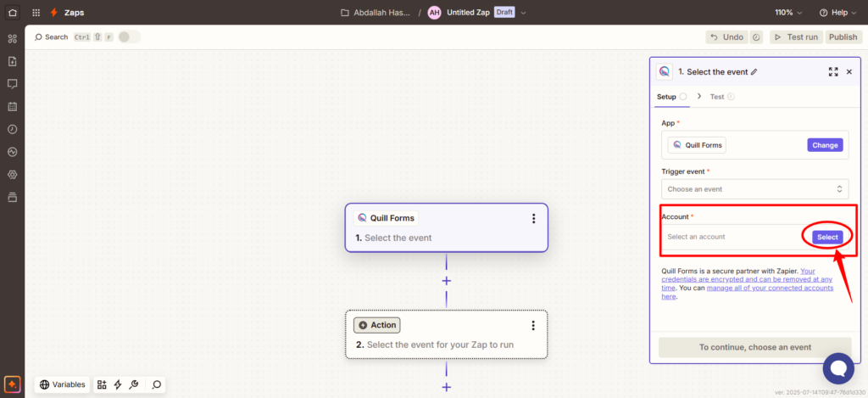Open the assets icon in sidebar
868x398 pixels.
coord(12,39)
